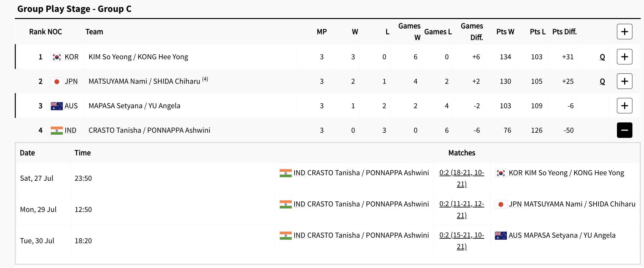Click India flag in standings row
This screenshot has width=644, height=268.
click(57, 130)
